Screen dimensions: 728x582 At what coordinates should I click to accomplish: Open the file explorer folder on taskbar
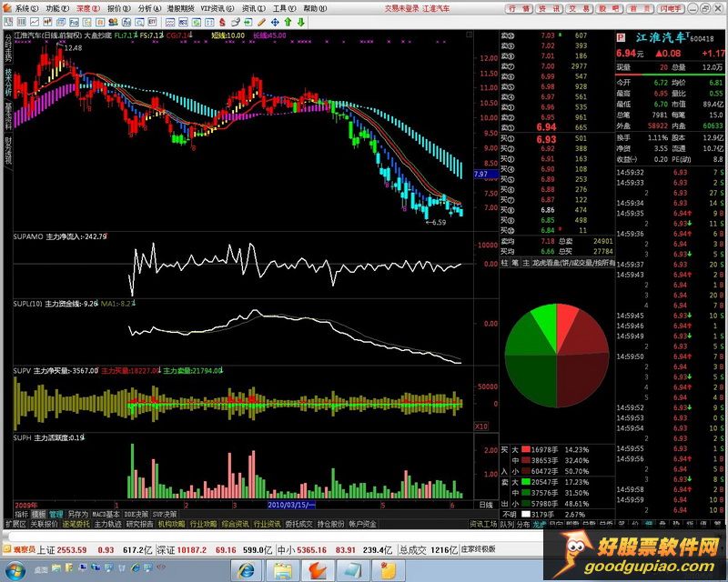tap(282, 570)
